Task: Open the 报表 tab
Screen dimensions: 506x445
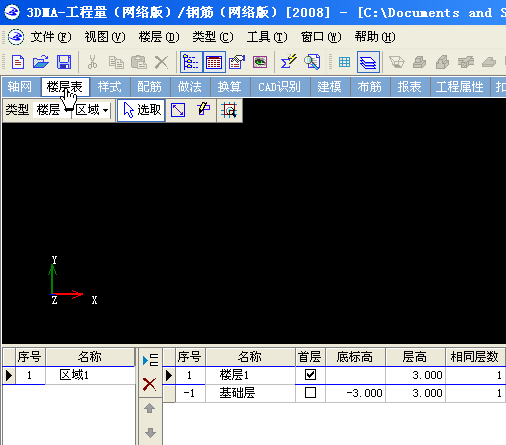Action: point(409,87)
